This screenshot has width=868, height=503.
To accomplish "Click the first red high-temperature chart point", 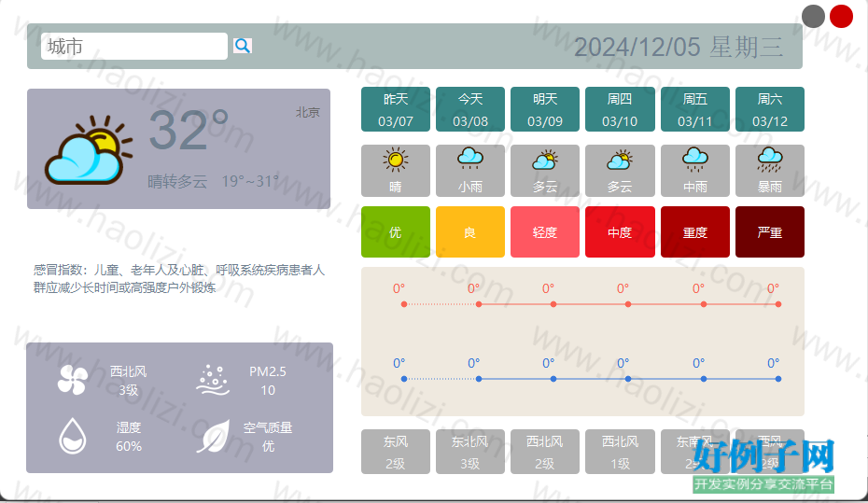I will click(404, 304).
